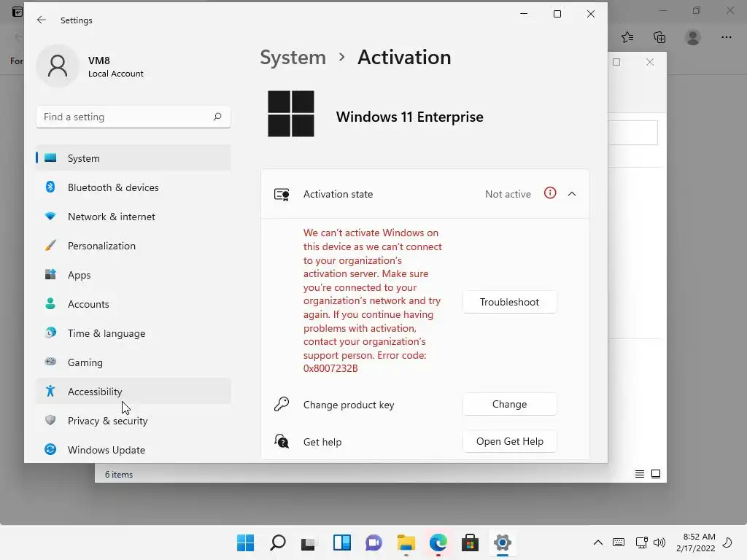Click 6 items in File Explorer status bar

[x=119, y=475]
